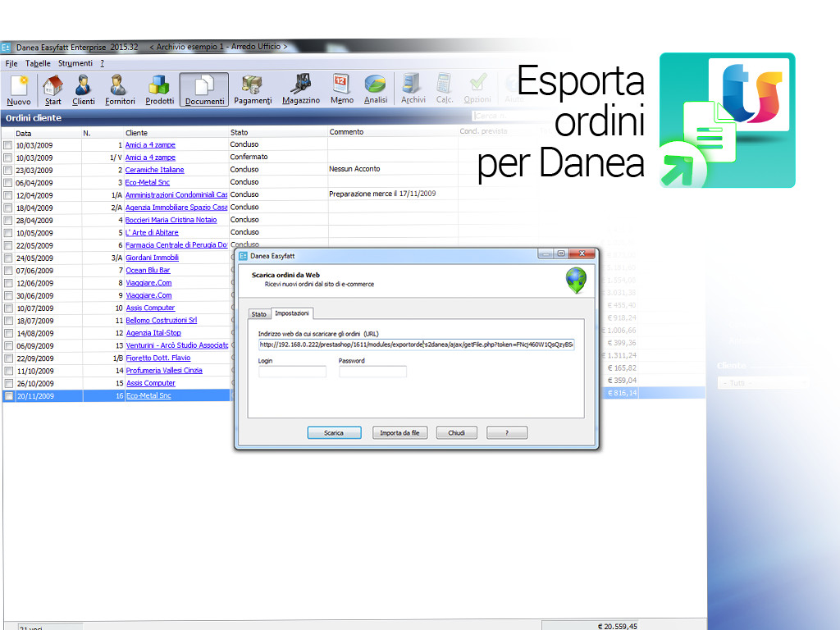
Task: Open the Analisi pie chart icon
Action: (375, 89)
